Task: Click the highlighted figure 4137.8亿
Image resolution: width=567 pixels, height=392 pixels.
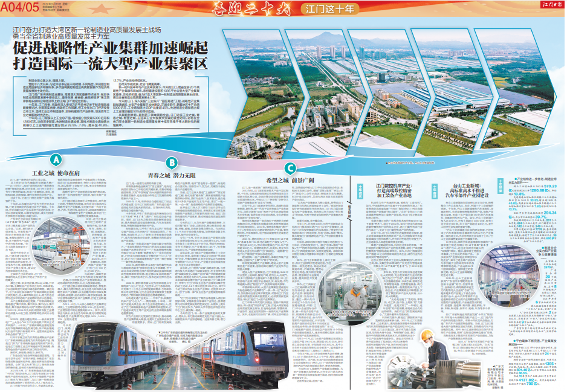Action: coord(526,380)
